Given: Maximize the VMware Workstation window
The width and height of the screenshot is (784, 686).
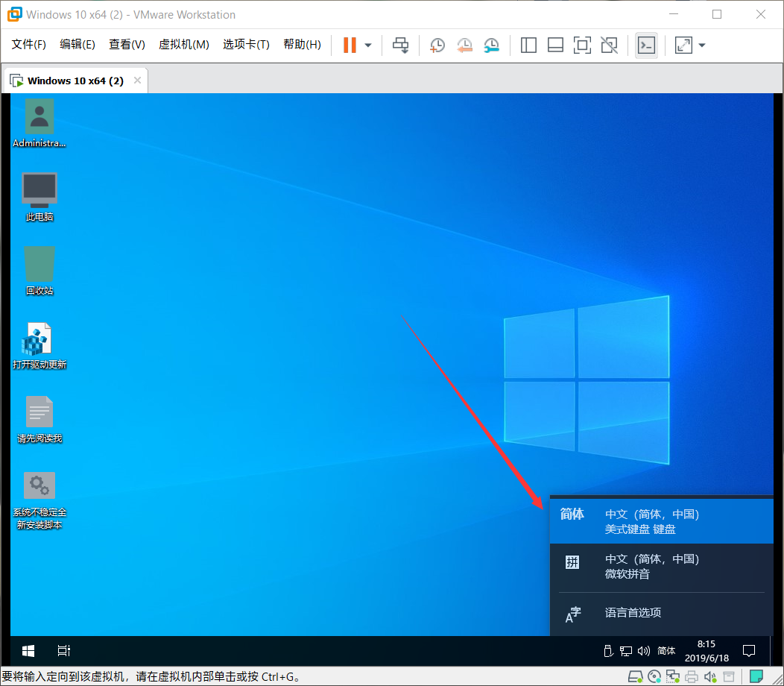Looking at the screenshot, I should (716, 14).
